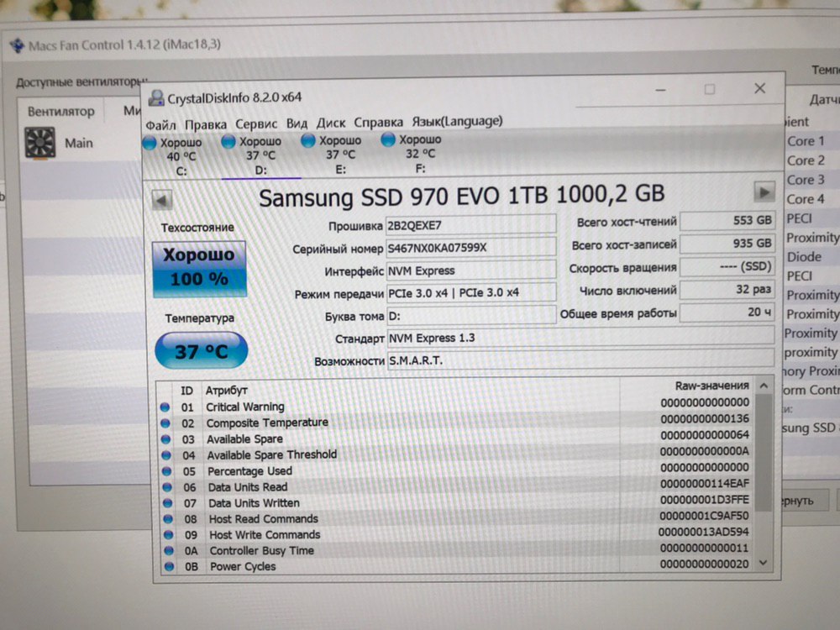Viewport: 840px width, 630px height.
Task: Open the Вид menu
Action: coord(297,123)
